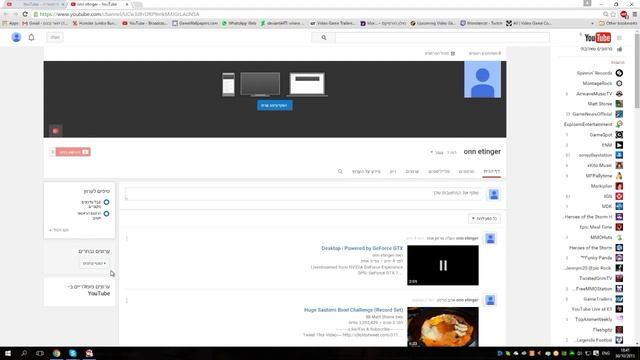Expand the show all tips link
This screenshot has height=360, width=640.
(60, 230)
